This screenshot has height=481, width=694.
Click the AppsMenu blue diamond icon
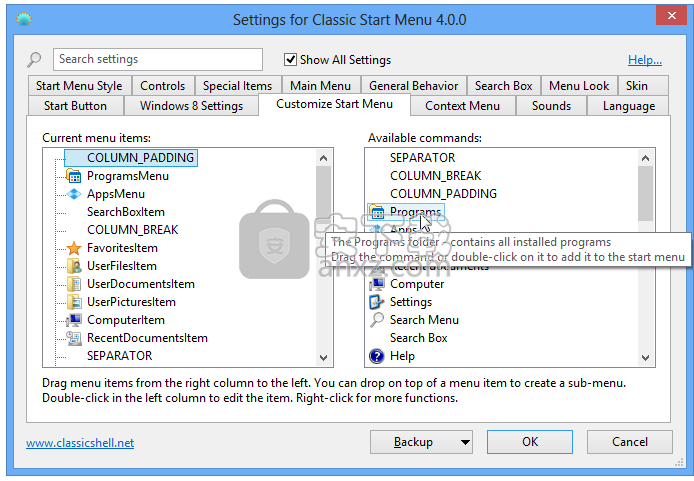click(x=74, y=194)
